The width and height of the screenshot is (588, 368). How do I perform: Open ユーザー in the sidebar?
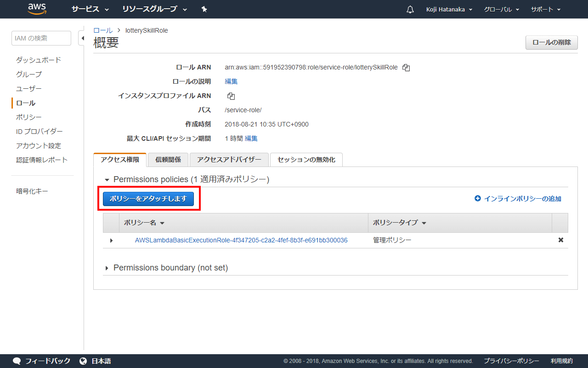click(x=29, y=89)
